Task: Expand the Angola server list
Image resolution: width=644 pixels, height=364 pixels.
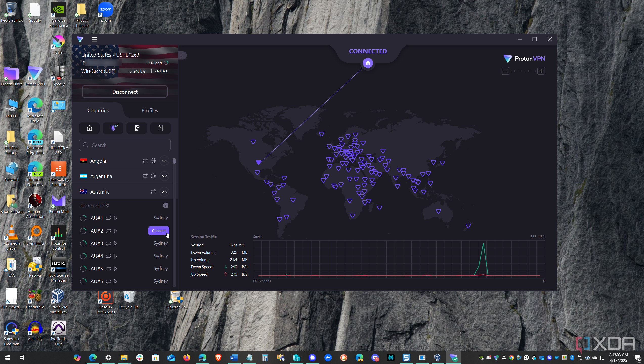Action: (164, 161)
